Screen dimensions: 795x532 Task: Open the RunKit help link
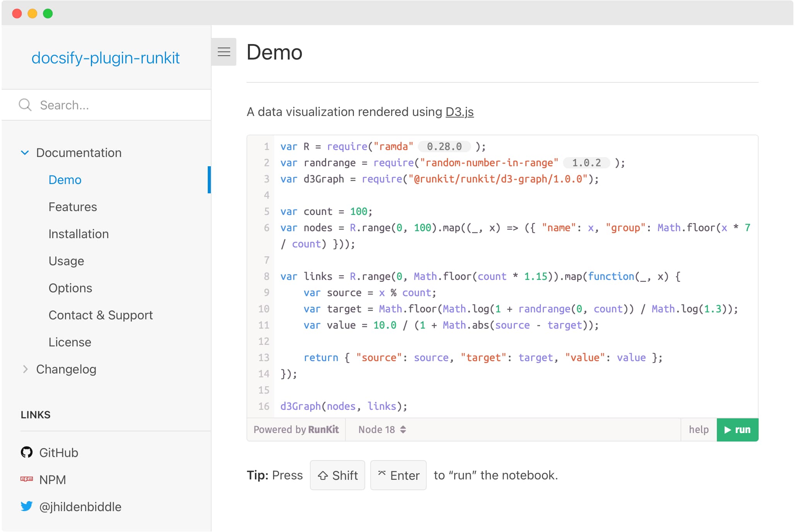[698, 430]
